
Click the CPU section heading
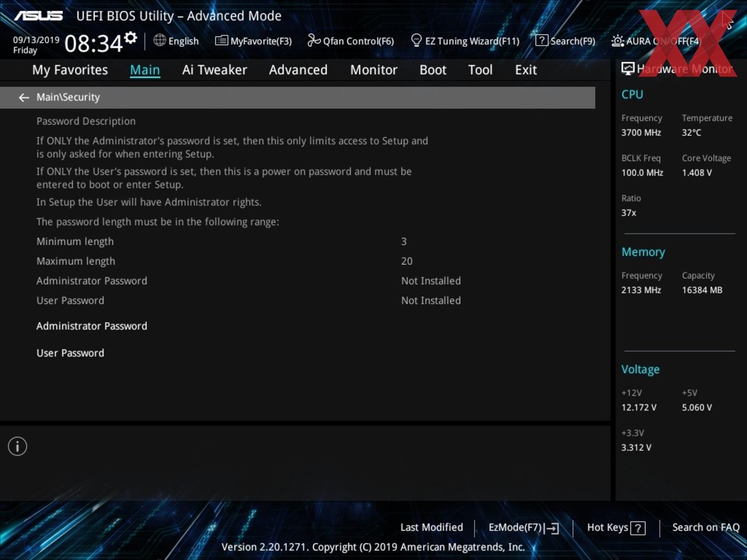coord(632,94)
